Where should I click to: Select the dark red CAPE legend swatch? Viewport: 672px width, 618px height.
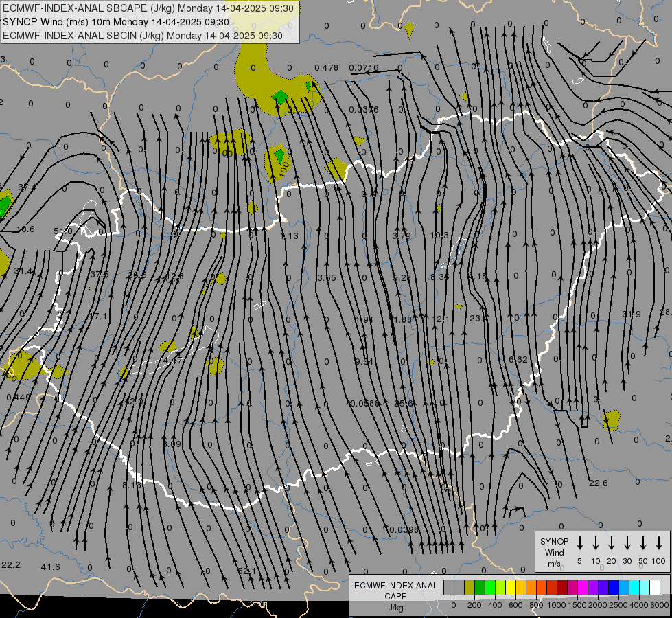click(x=562, y=588)
